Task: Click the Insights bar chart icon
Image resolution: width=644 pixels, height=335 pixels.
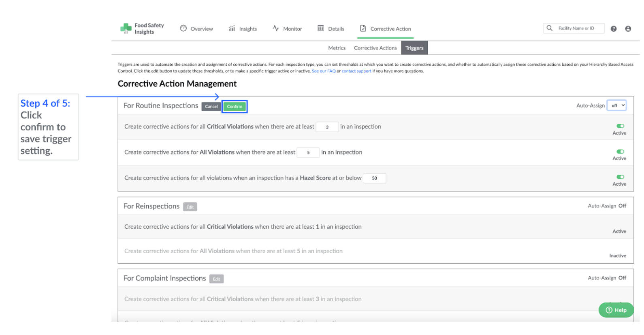Action: click(232, 28)
